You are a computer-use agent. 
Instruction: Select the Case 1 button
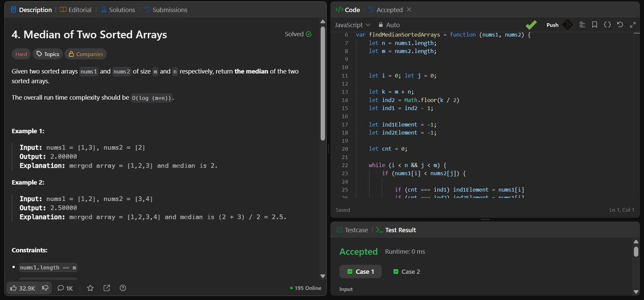click(x=360, y=271)
